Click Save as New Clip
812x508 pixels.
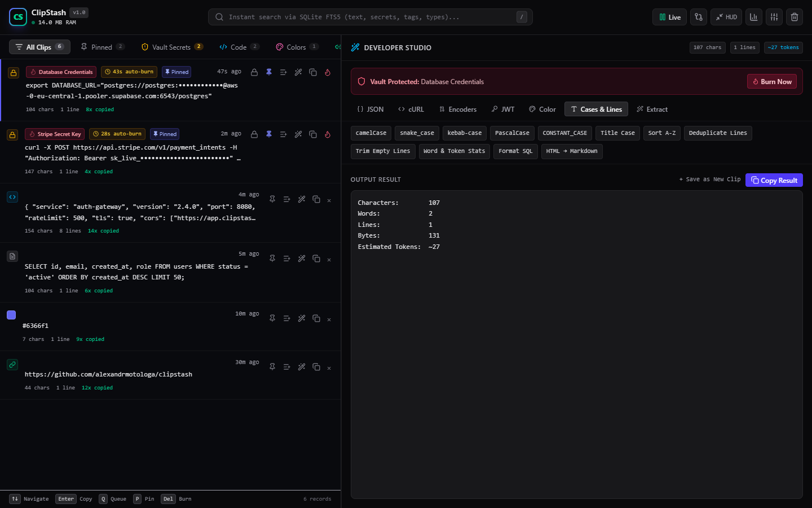710,179
